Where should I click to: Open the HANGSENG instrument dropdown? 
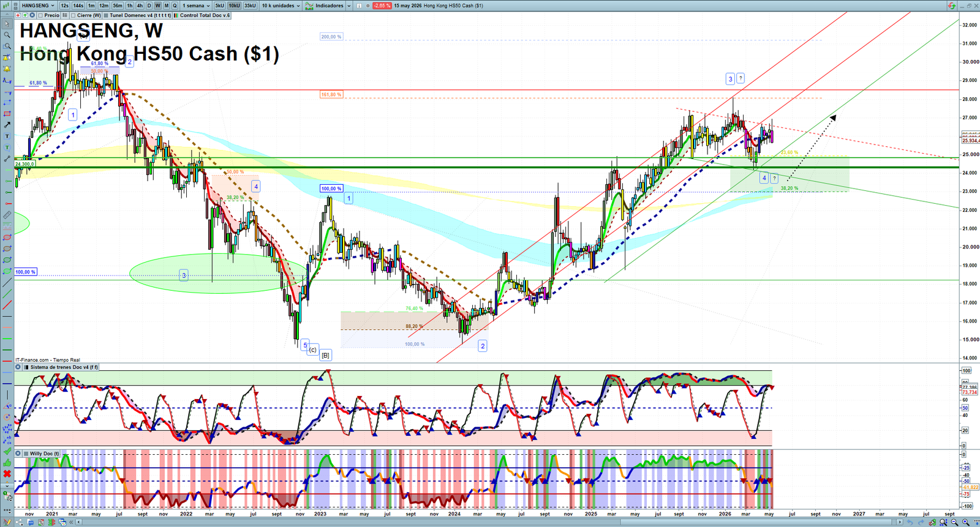(38, 6)
